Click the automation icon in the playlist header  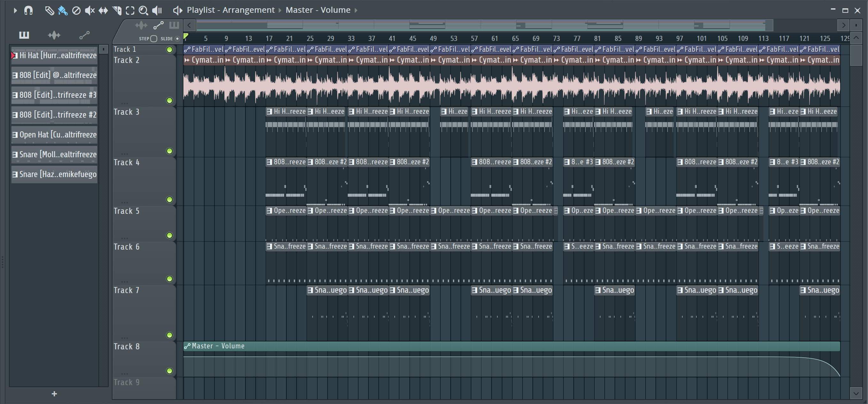coord(159,25)
